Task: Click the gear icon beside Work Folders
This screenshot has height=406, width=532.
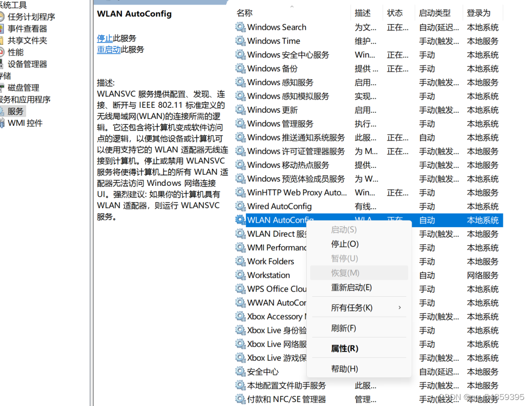Action: [240, 261]
